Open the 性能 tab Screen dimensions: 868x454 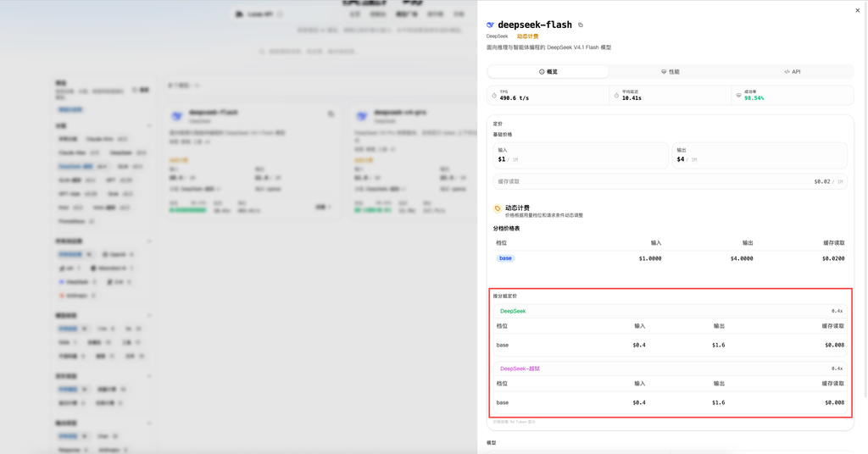(670, 72)
